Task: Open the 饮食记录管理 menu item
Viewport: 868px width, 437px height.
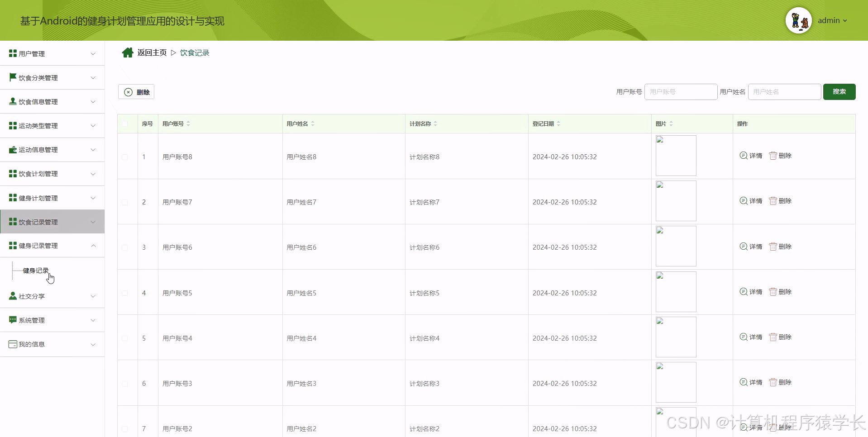Action: [52, 222]
